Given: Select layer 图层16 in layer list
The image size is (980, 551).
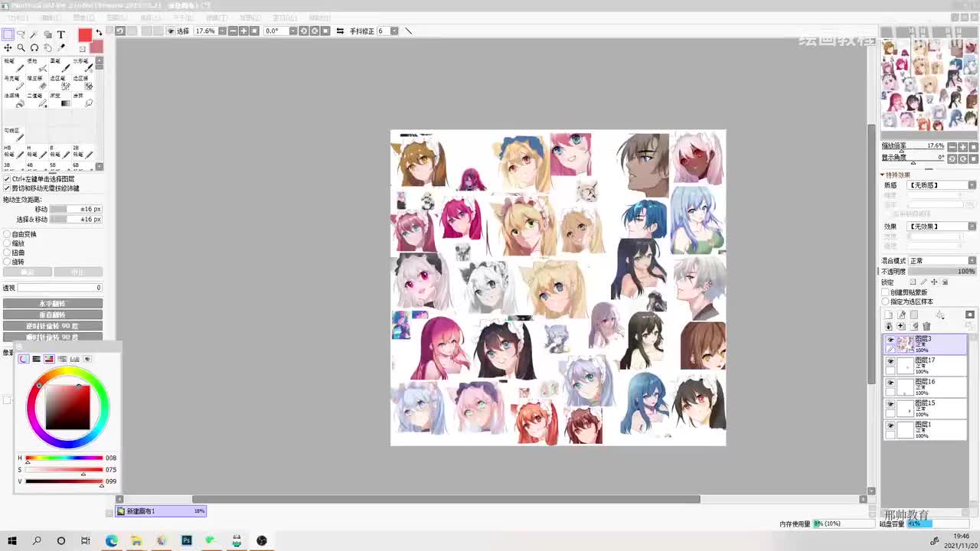Looking at the screenshot, I should [x=926, y=386].
